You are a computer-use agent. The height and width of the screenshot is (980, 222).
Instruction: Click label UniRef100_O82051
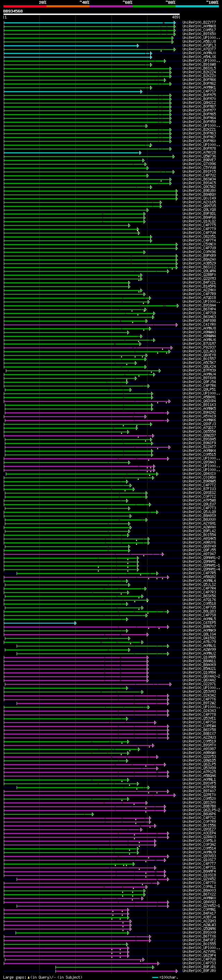[199, 237]
